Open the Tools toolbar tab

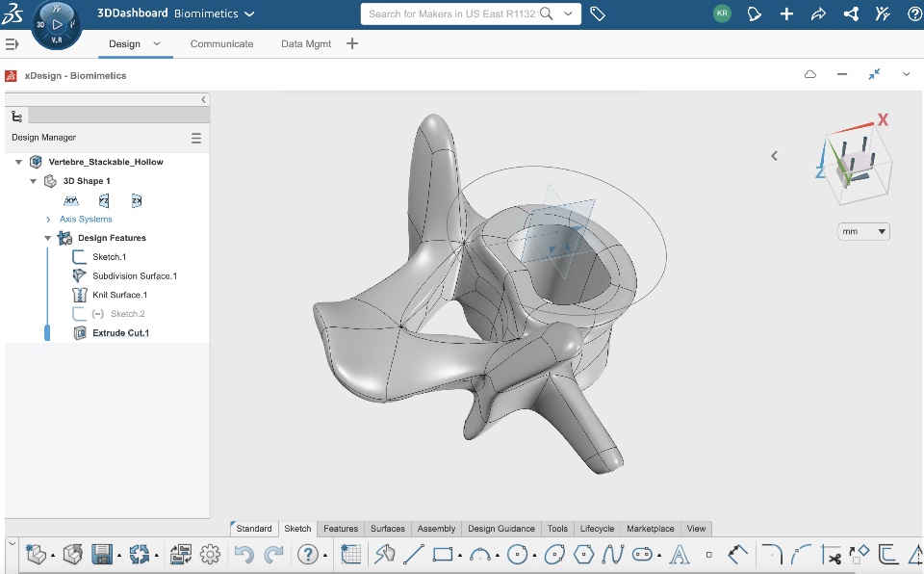click(x=557, y=529)
